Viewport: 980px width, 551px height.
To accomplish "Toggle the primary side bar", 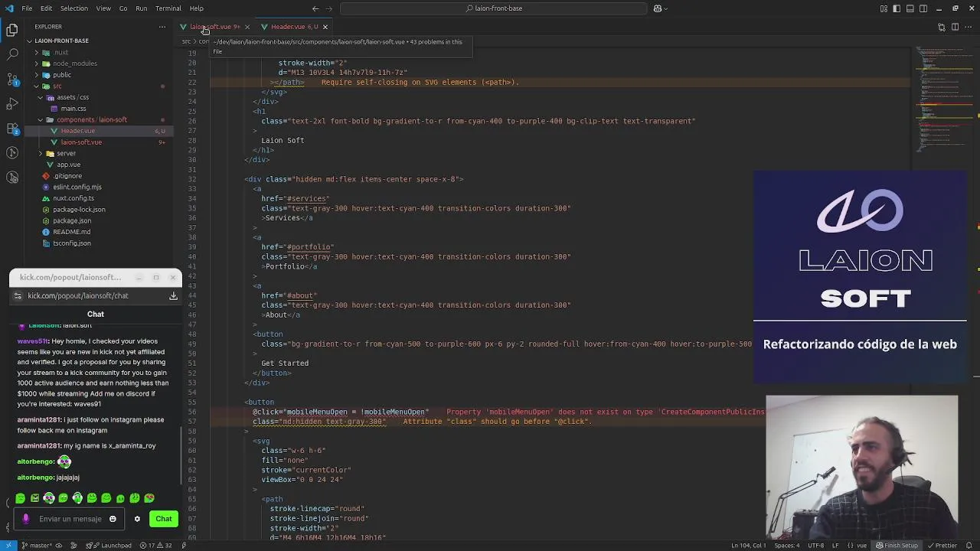I will [897, 8].
